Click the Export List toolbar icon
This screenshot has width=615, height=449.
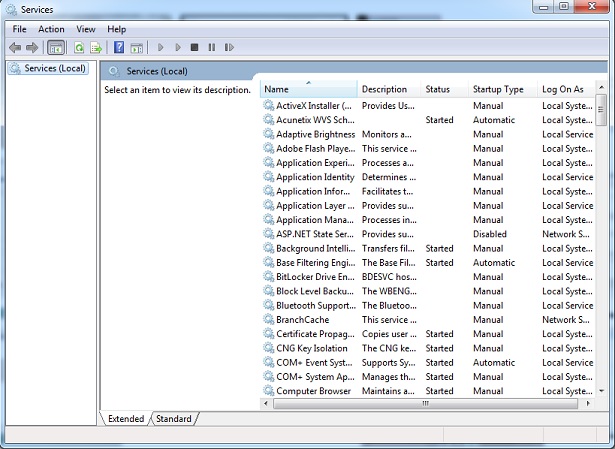coord(96,48)
